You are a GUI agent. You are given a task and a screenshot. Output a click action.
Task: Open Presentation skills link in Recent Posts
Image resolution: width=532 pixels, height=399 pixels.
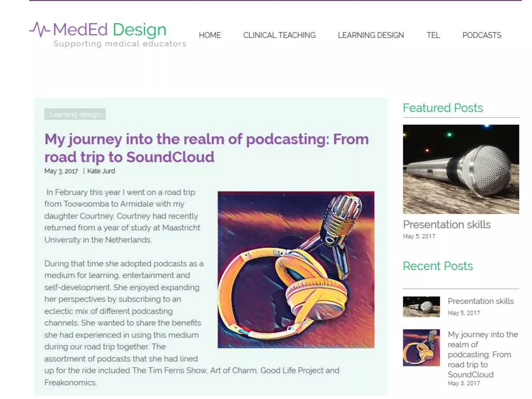481,301
